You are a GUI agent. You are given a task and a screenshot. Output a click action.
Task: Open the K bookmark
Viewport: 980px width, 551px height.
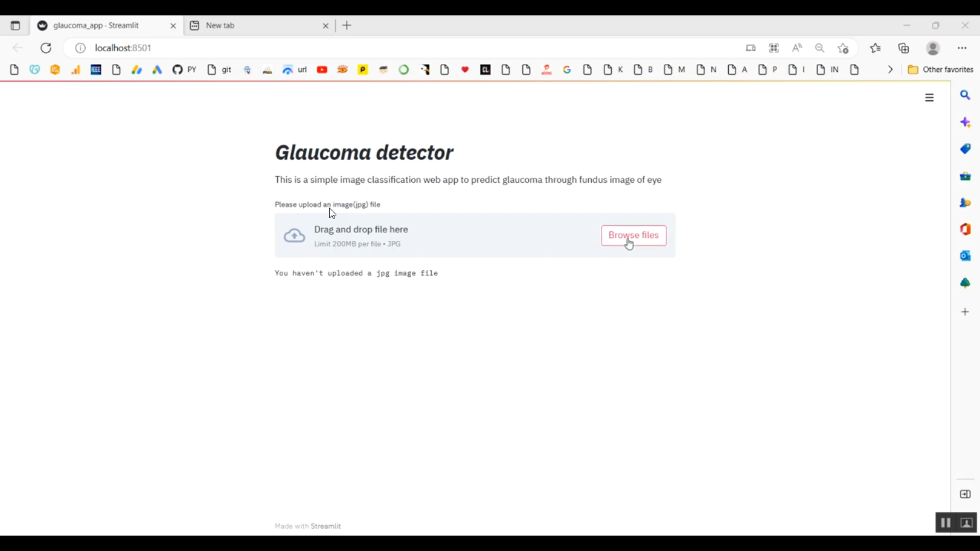[x=613, y=70]
